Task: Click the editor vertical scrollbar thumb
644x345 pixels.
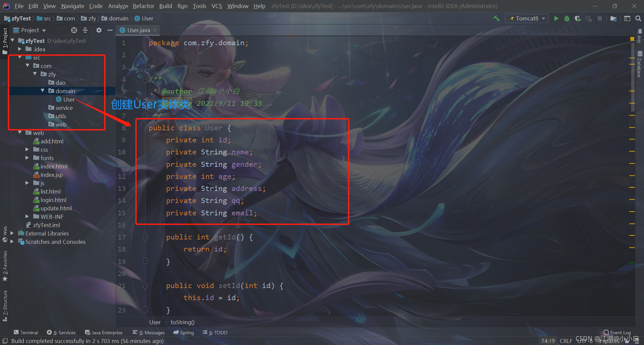Action: click(x=633, y=77)
